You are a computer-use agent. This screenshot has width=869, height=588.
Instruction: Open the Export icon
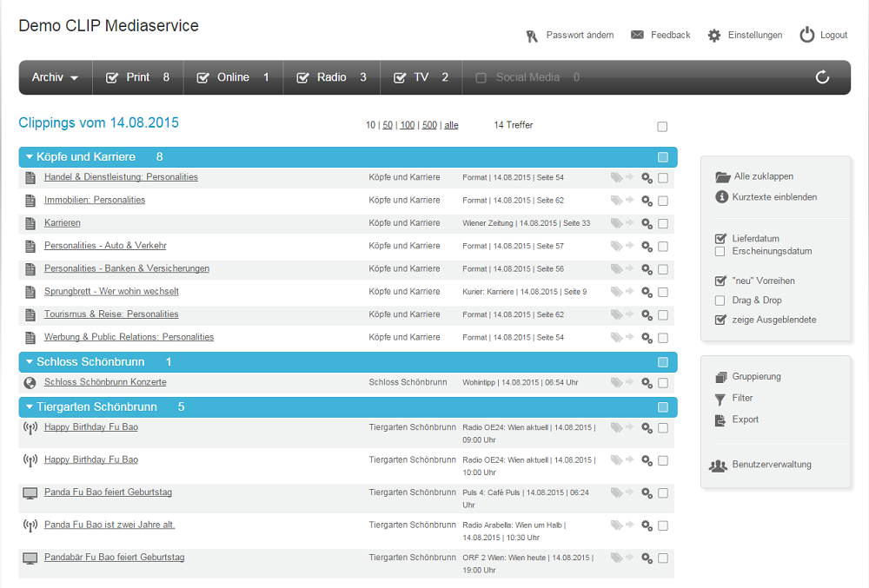(x=720, y=420)
